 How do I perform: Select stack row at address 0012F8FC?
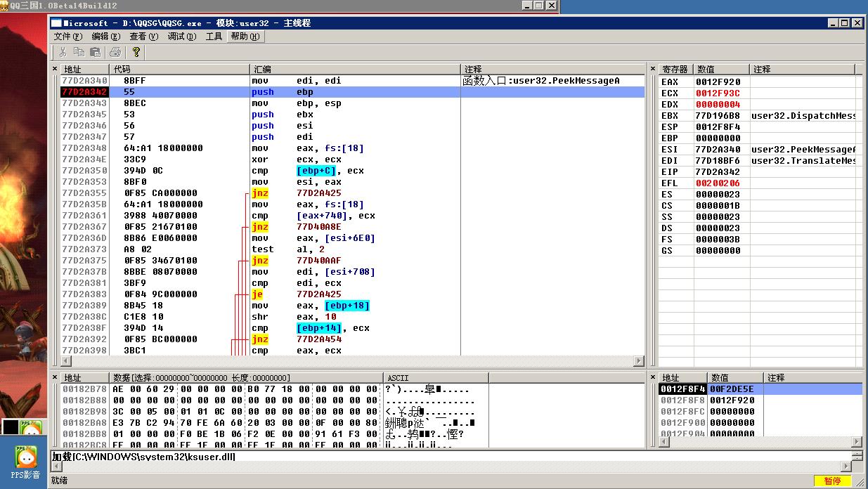pos(760,412)
